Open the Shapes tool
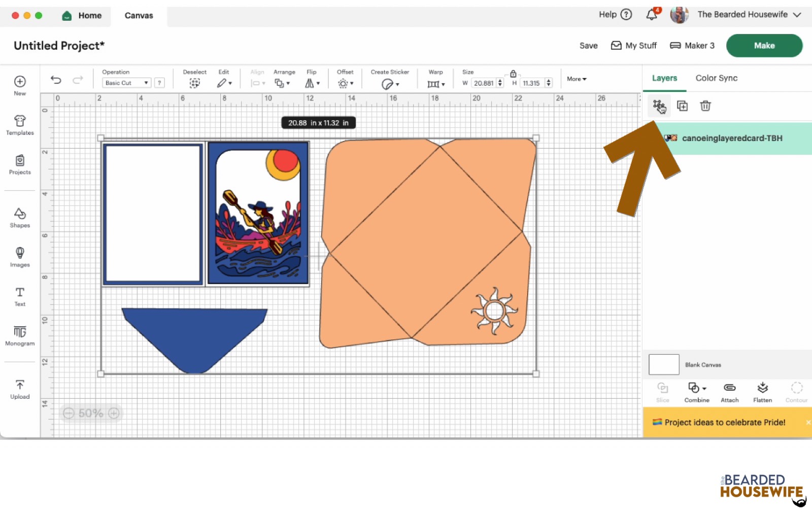 click(20, 218)
